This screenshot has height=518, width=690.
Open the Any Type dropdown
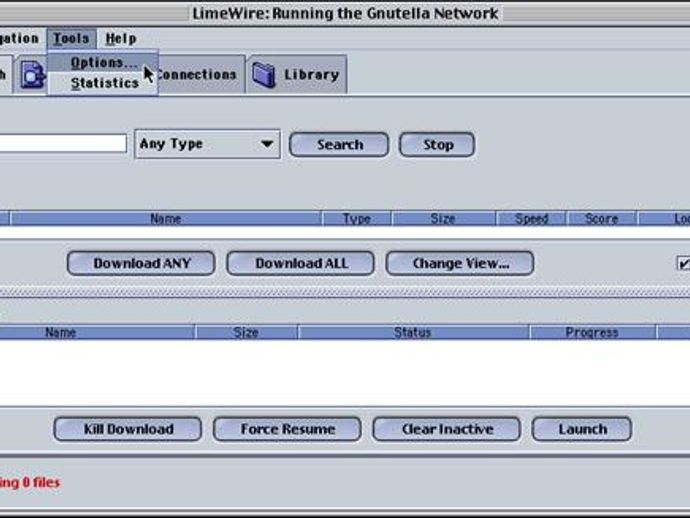coord(207,144)
